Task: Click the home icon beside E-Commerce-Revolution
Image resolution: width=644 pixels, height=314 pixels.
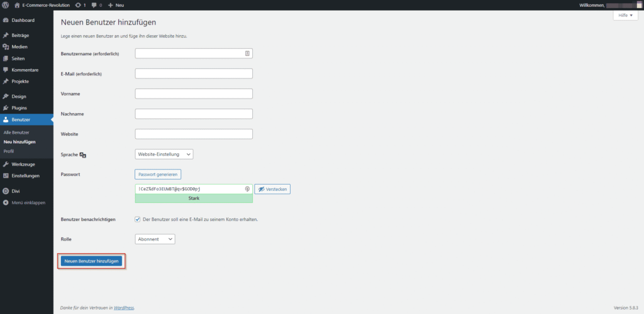Action: coord(17,5)
